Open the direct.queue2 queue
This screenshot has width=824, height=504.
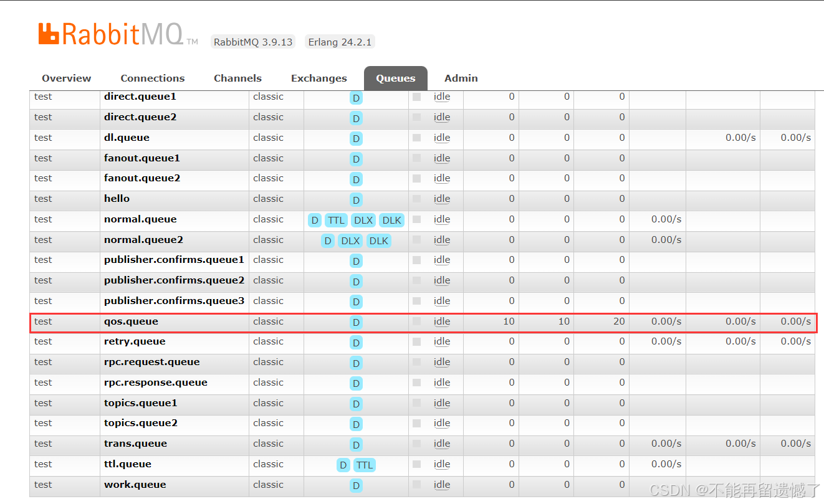point(140,117)
